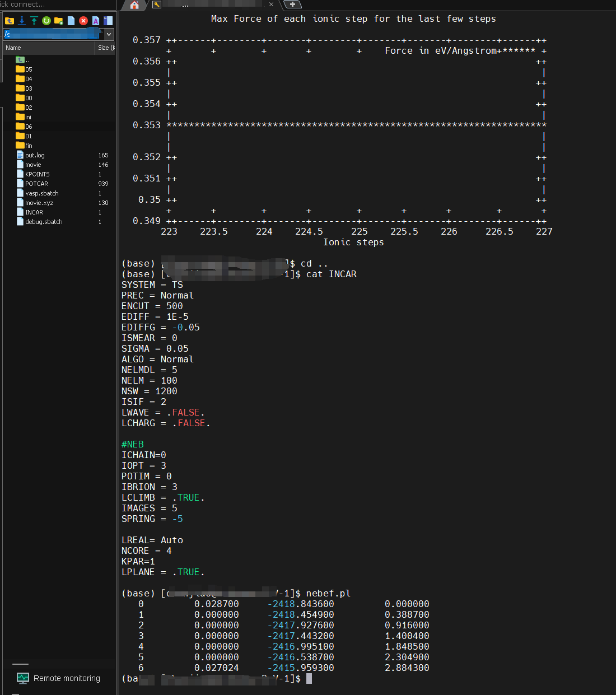
Task: Sort files by Name column
Action: pyautogui.click(x=48, y=48)
